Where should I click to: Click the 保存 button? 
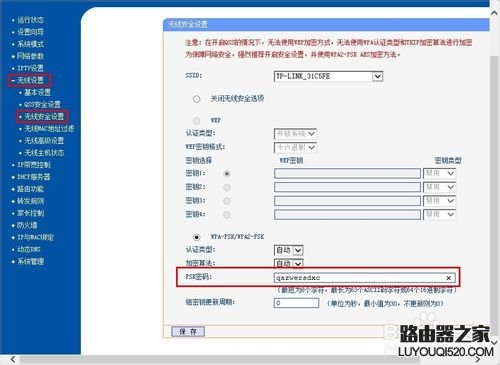tap(188, 331)
